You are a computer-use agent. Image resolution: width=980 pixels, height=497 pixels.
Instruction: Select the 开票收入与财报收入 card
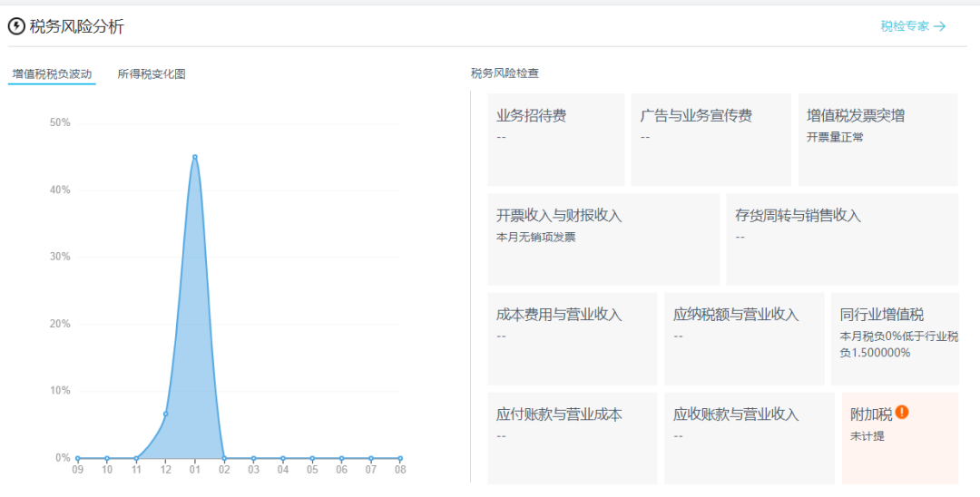(x=603, y=239)
